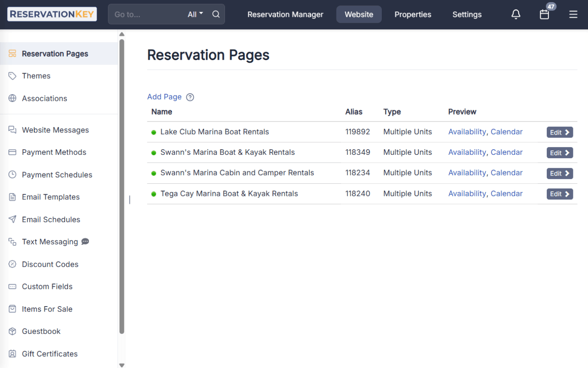588x368 pixels.
Task: Go to Themes in the sidebar
Action: [36, 76]
